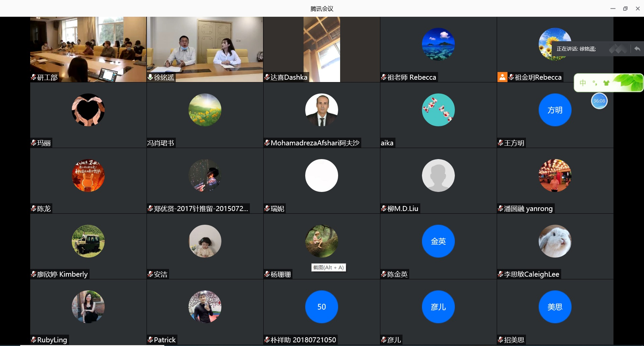Click the 36:08 floating timer bubble
This screenshot has height=346, width=644.
coord(599,101)
